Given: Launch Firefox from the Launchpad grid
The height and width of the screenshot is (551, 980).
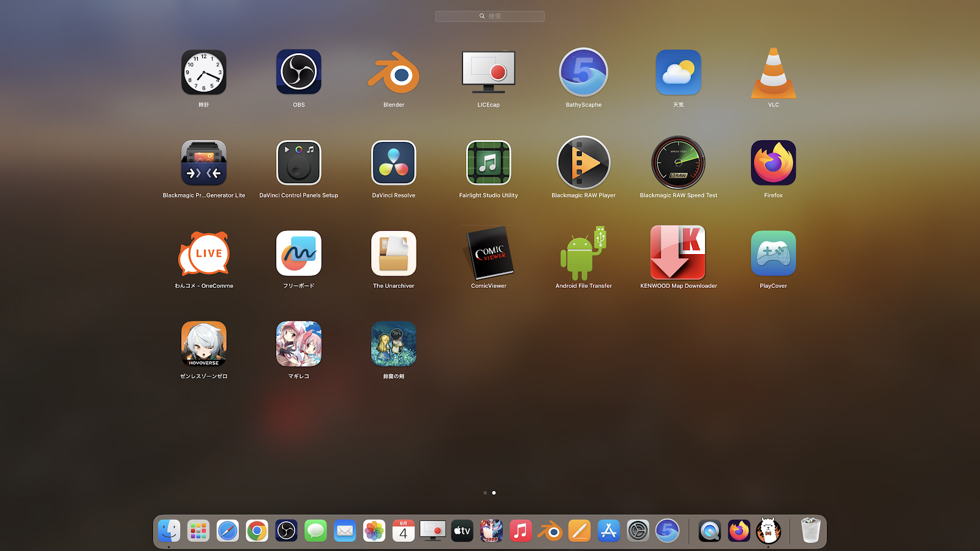Looking at the screenshot, I should (774, 163).
